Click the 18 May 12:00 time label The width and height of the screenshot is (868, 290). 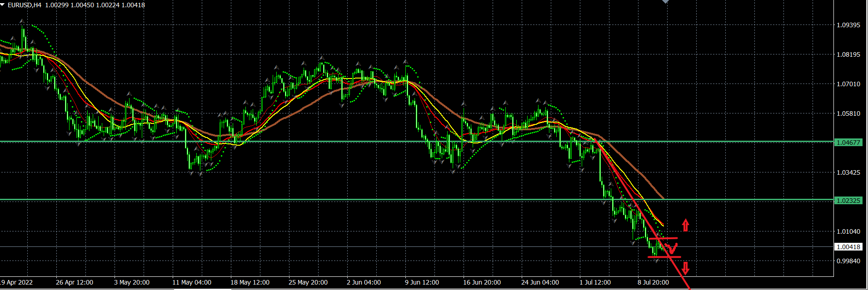(x=250, y=282)
